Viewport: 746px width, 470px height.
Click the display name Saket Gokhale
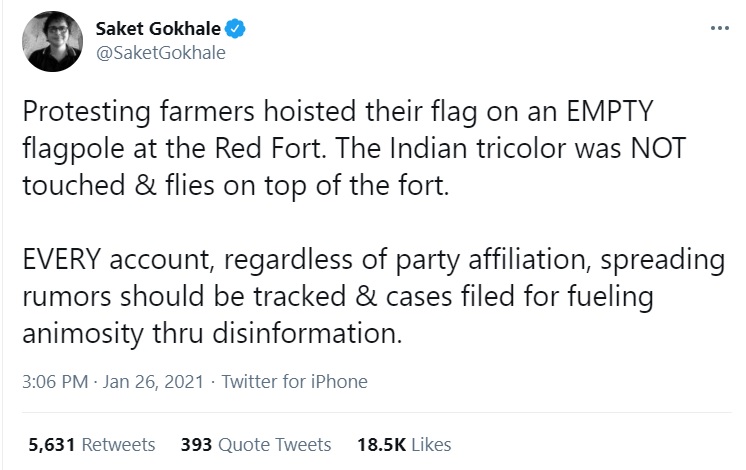tap(161, 30)
